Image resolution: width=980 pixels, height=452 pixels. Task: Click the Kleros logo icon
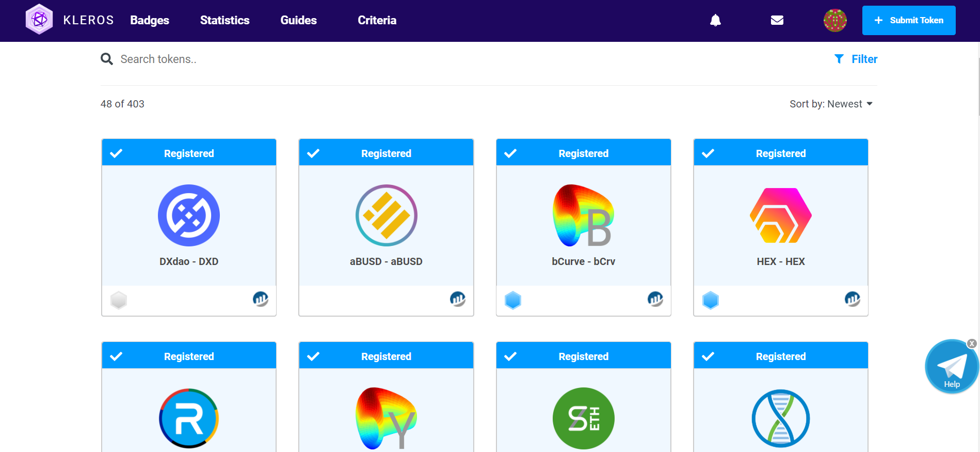(39, 20)
